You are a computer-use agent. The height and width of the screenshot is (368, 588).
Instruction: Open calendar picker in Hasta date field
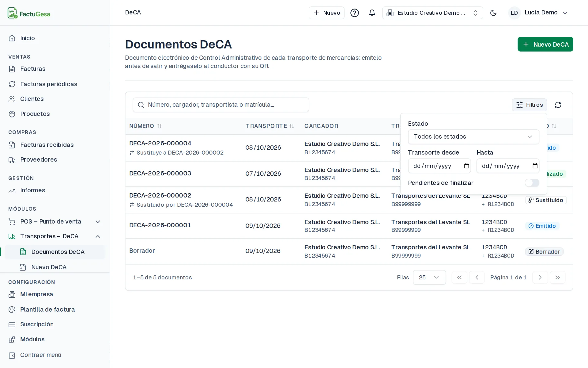pos(535,166)
